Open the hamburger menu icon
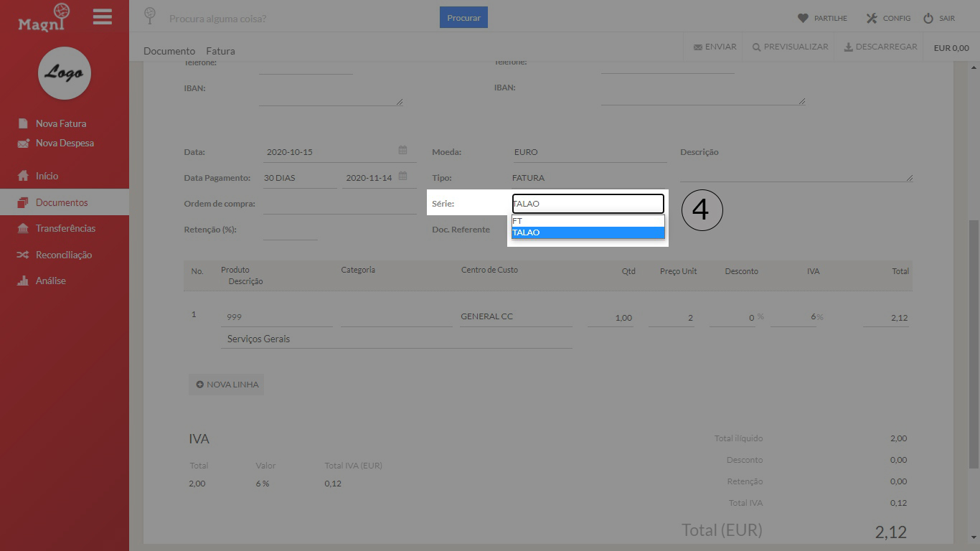The height and width of the screenshot is (551, 980). tap(103, 17)
